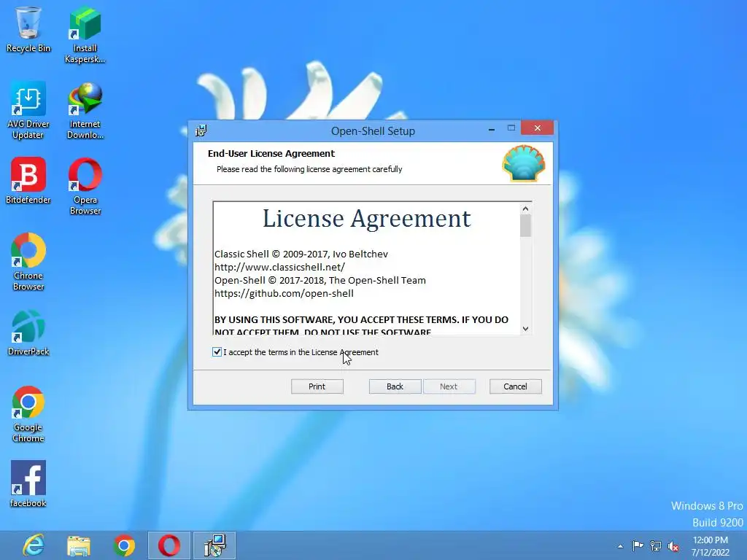The width and height of the screenshot is (747, 560).
Task: Click the Print button
Action: pos(317,386)
